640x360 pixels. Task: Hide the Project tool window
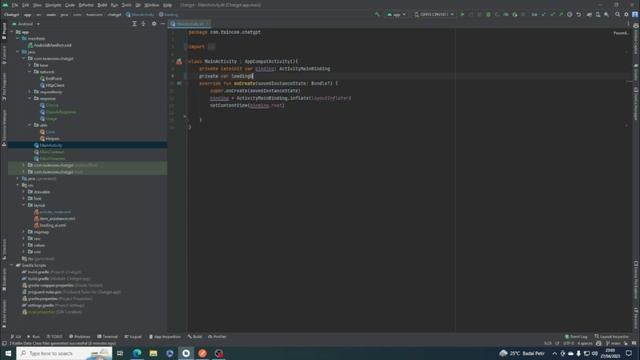(162, 24)
